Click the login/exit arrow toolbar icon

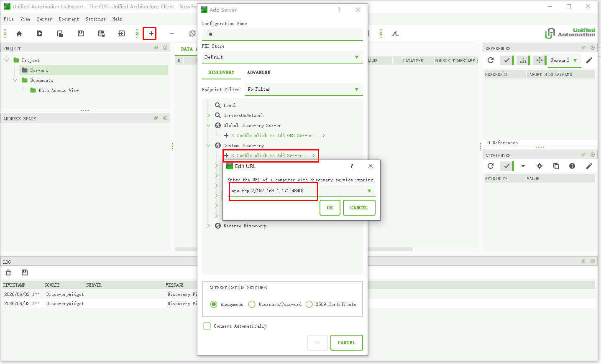point(122,34)
